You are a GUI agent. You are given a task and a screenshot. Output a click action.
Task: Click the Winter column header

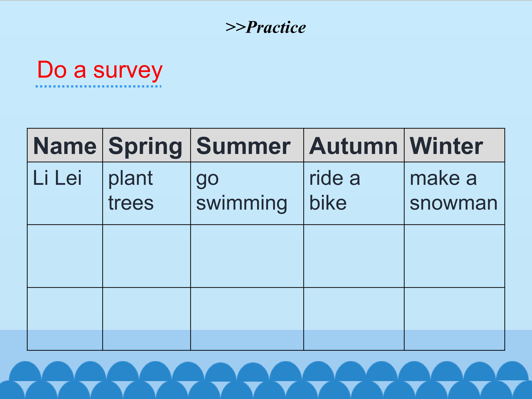pos(455,145)
